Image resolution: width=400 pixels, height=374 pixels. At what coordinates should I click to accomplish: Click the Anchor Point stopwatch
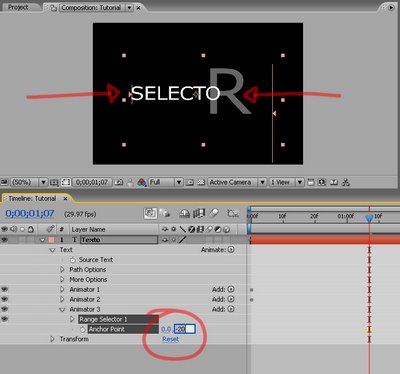83,329
